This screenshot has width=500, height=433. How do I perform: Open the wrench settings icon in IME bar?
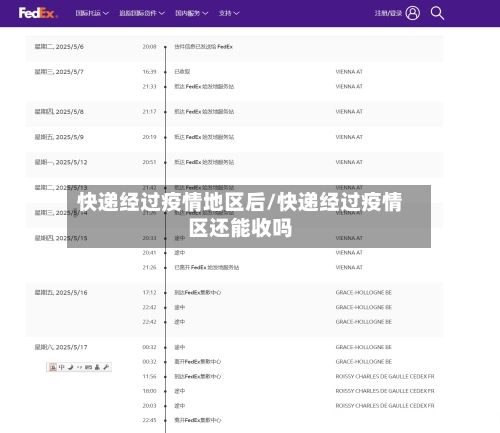(106, 367)
